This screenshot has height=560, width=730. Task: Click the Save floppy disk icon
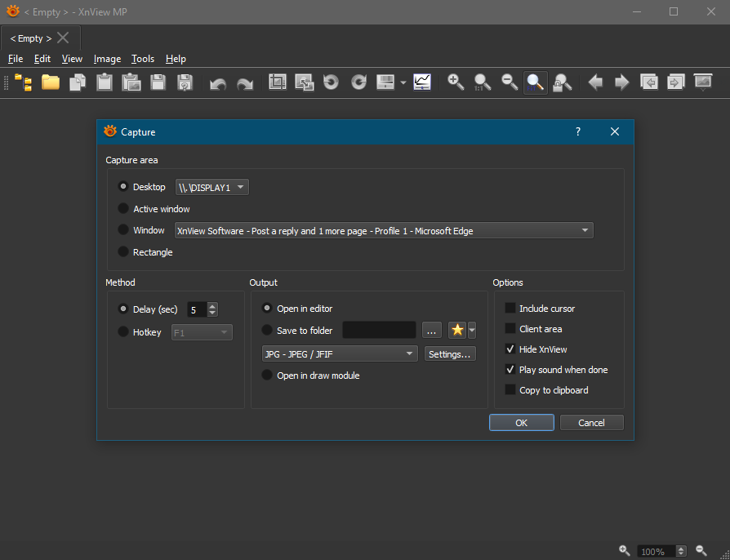pos(158,82)
